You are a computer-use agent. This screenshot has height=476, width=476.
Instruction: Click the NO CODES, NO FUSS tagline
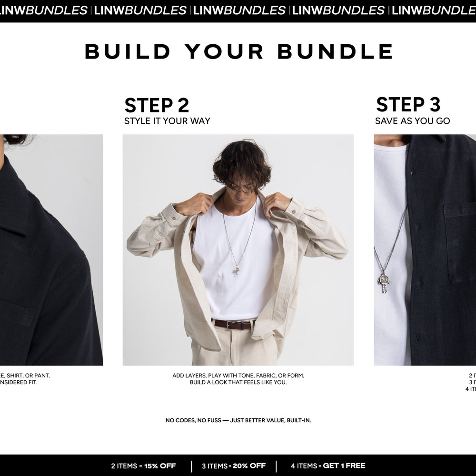point(238,420)
